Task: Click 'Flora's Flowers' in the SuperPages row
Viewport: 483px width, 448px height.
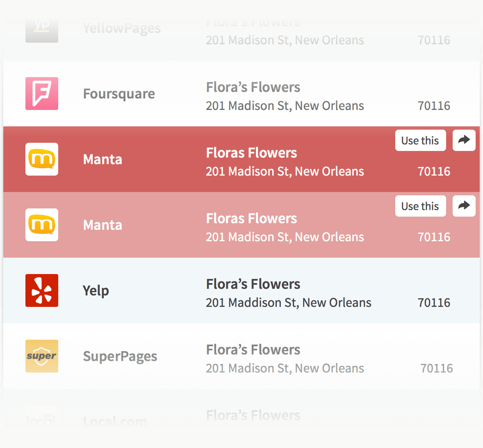Action: (x=253, y=350)
